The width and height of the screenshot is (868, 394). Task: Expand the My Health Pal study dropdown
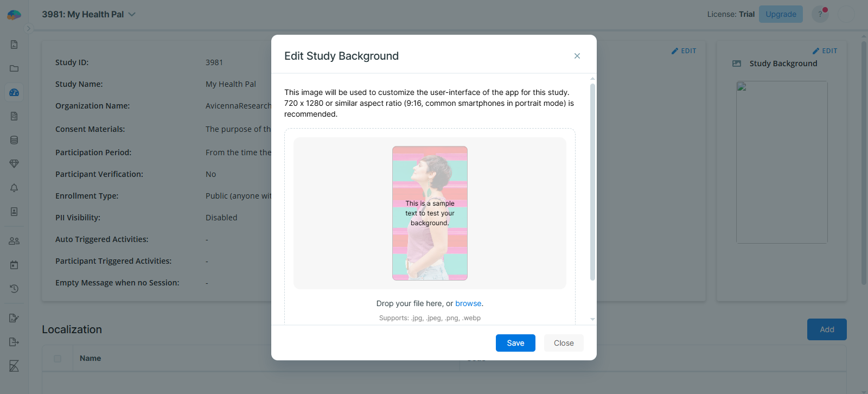[x=132, y=15]
